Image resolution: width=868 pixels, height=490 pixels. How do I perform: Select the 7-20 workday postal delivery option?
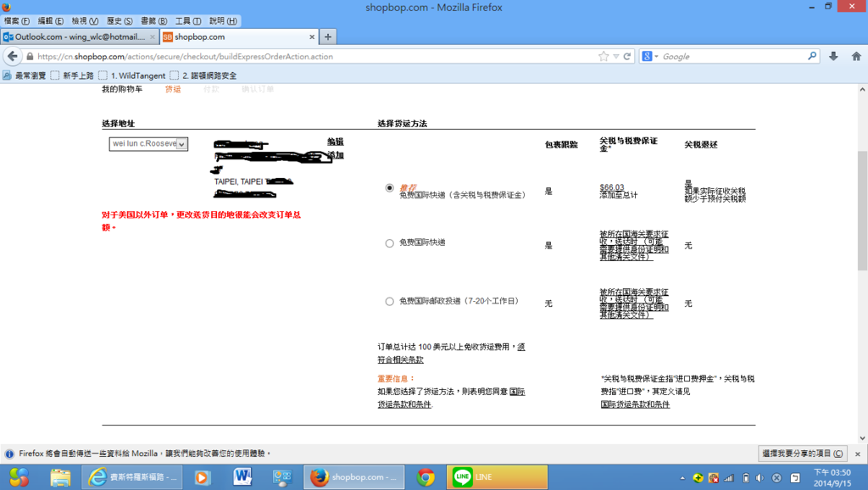390,302
